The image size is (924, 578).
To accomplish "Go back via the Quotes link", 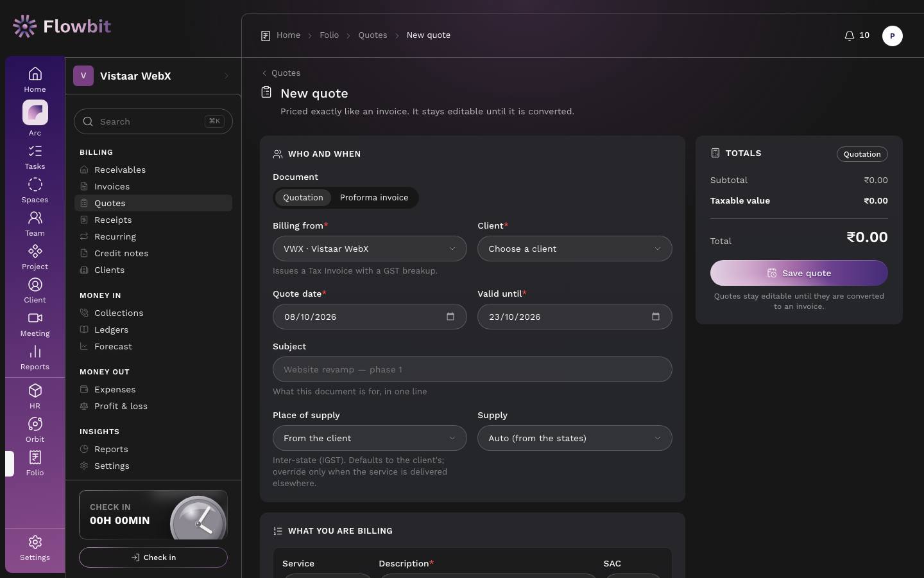I will click(281, 73).
